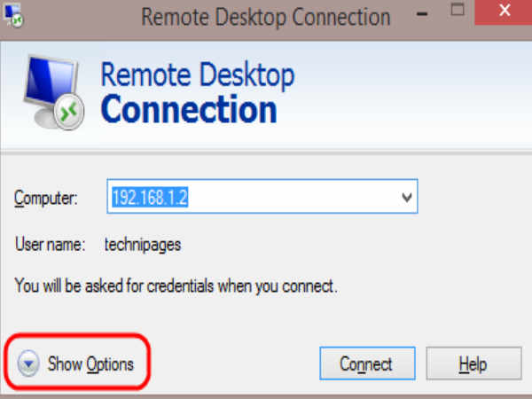Click the bold Connection heading text

coord(189,109)
